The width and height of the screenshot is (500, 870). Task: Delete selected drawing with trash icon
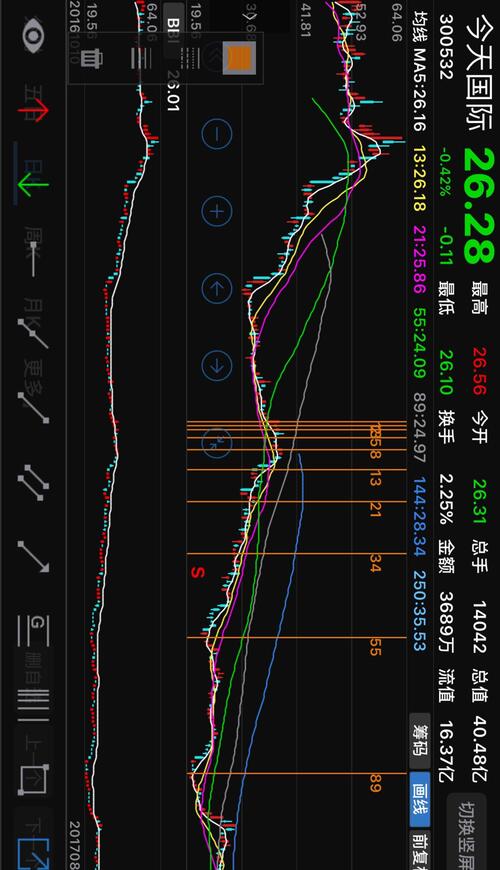click(x=92, y=57)
